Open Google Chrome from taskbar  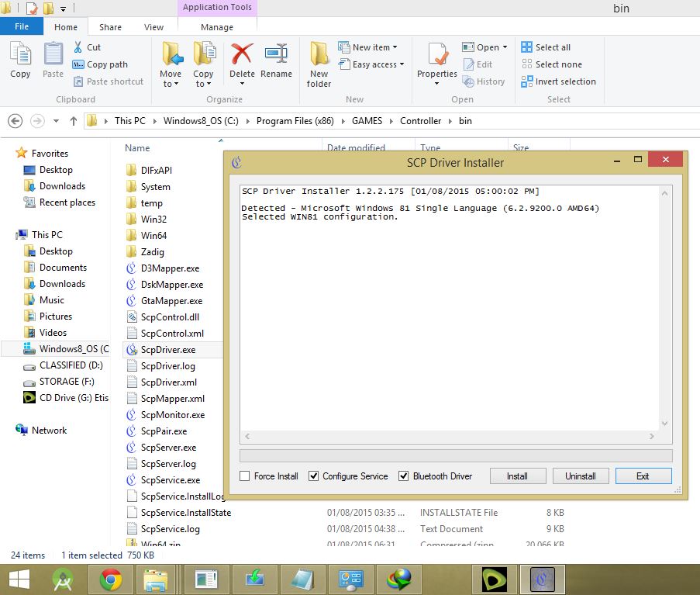(111, 579)
